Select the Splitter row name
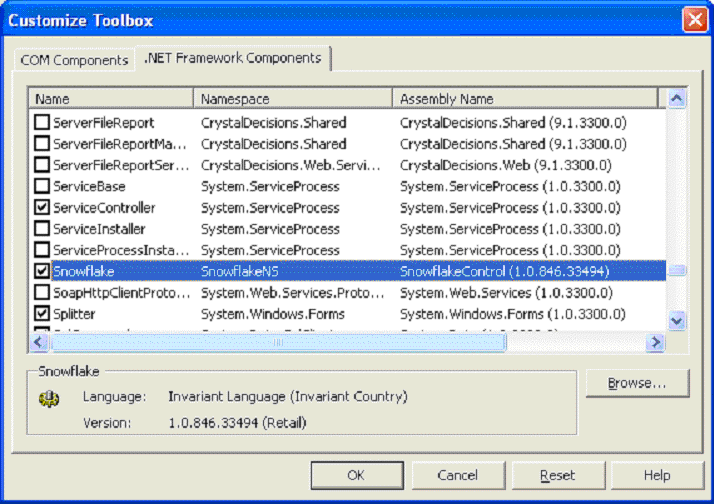This screenshot has width=714, height=504. 74,314
